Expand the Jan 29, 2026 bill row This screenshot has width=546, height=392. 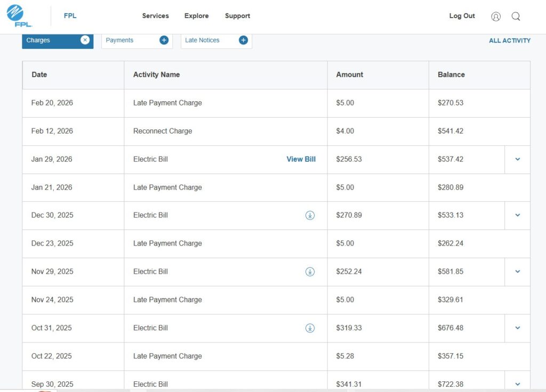coord(517,159)
